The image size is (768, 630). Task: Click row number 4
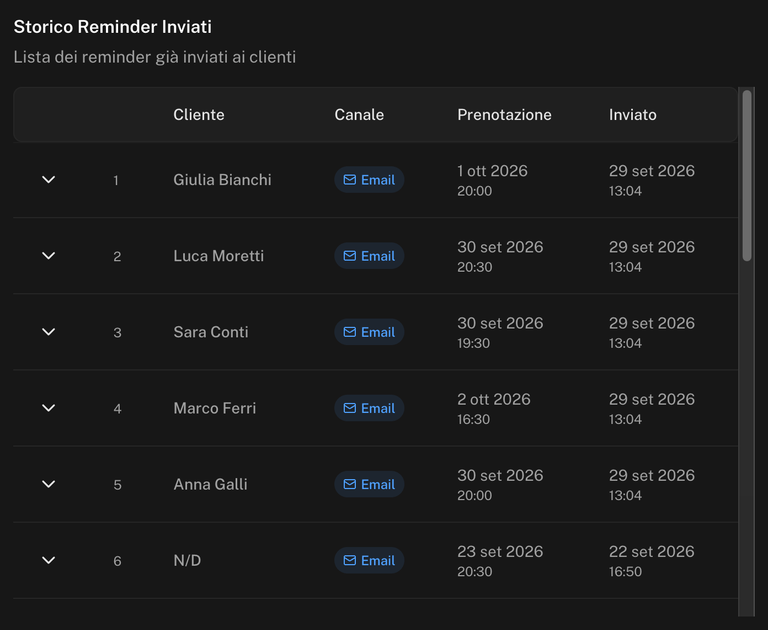[x=118, y=409]
